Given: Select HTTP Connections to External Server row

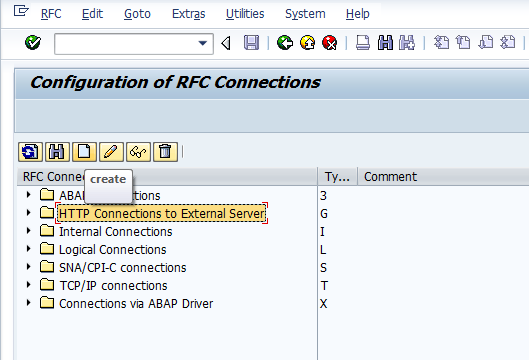Looking at the screenshot, I should click(162, 214).
